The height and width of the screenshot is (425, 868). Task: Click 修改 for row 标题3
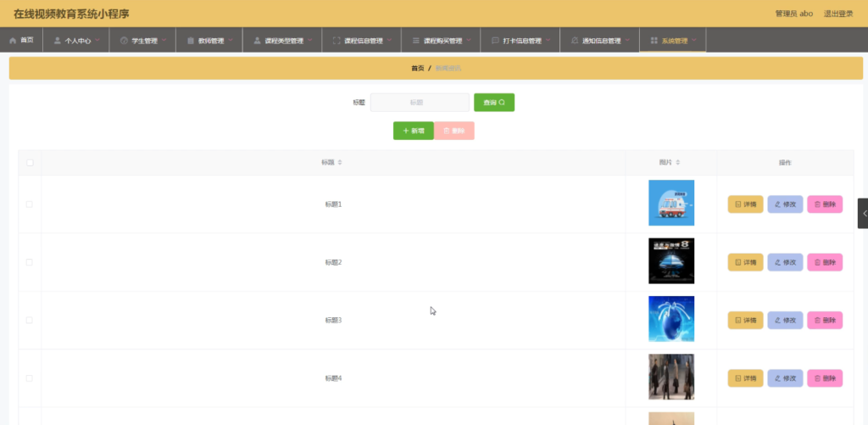(785, 321)
